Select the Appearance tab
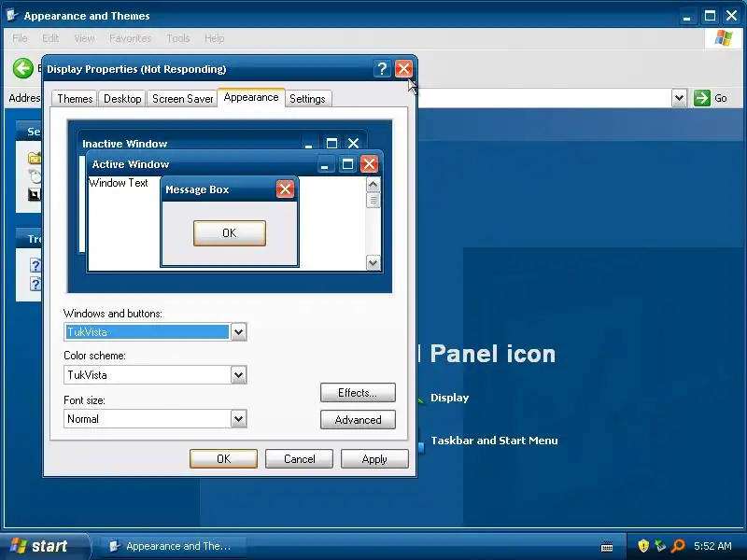Screen dimensions: 747x560 251,97
